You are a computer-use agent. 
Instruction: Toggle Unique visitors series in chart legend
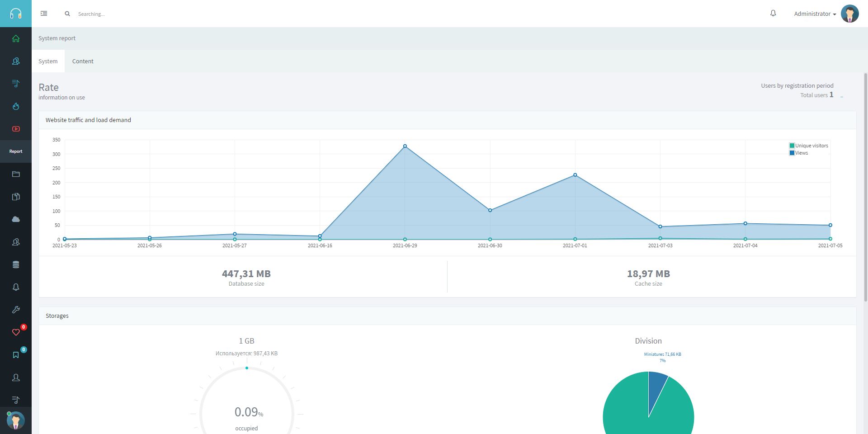(809, 146)
